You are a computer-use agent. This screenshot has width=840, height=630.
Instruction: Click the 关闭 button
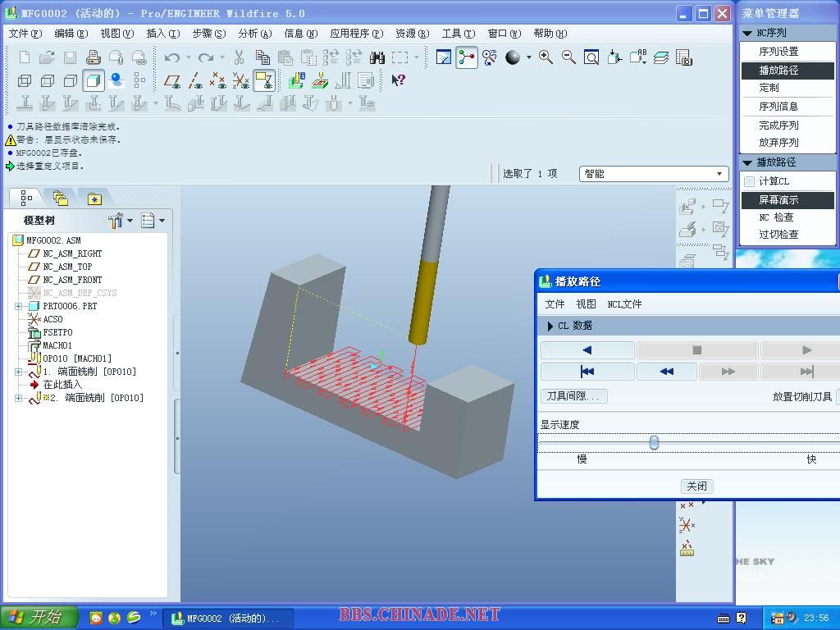tap(696, 486)
